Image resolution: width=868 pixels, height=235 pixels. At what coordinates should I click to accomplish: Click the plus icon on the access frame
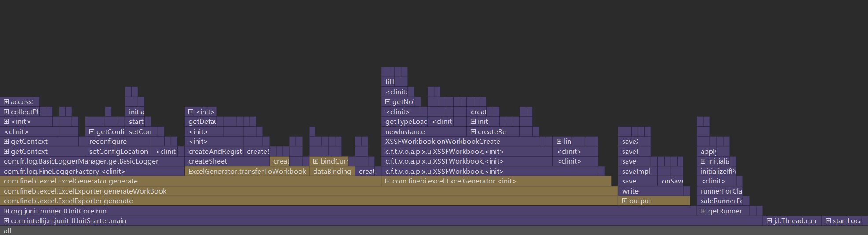pyautogui.click(x=6, y=102)
